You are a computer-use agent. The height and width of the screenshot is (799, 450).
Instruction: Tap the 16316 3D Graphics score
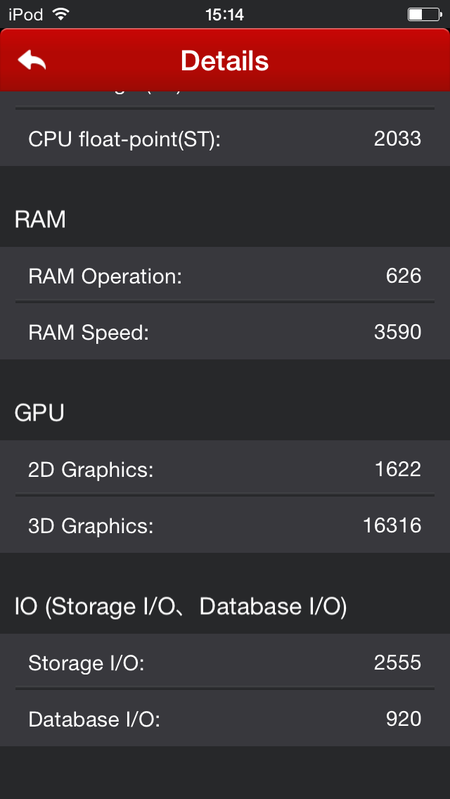pos(392,525)
